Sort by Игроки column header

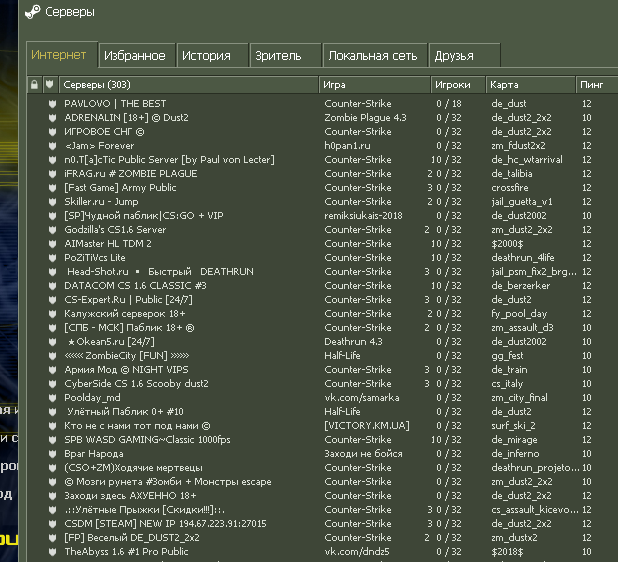[458, 85]
